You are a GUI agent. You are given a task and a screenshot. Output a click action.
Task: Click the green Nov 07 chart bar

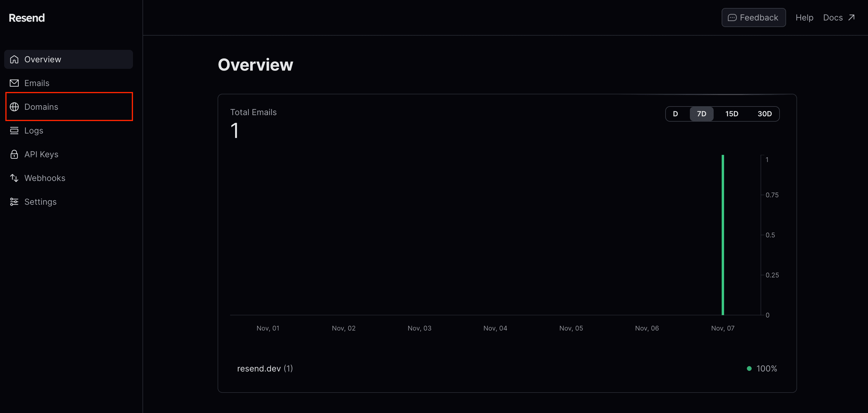723,236
